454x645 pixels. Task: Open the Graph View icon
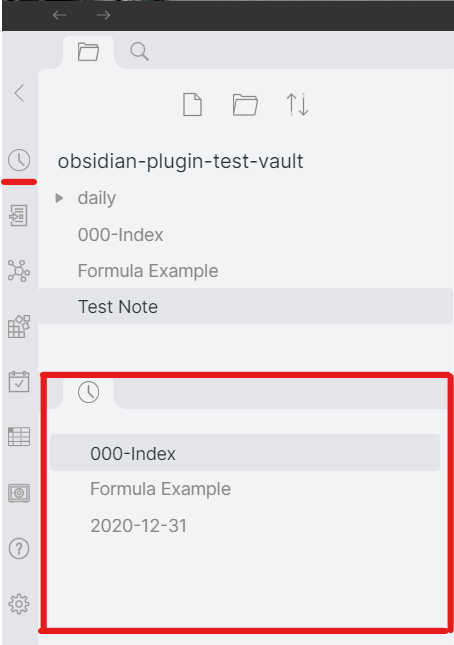tap(19, 271)
